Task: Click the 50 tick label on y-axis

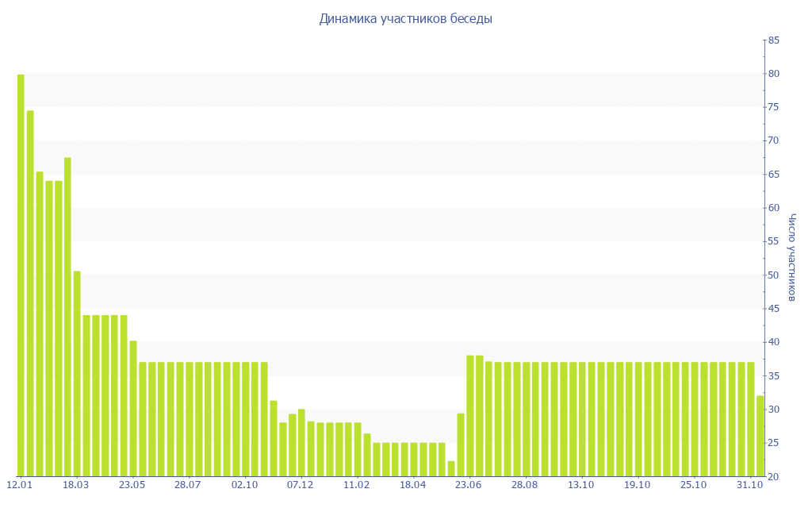Action: (x=773, y=275)
